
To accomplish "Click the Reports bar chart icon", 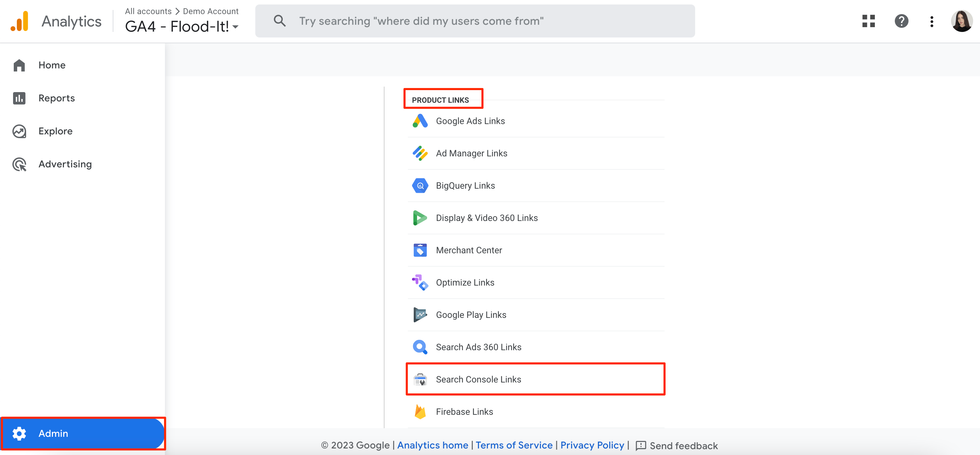I will click(x=19, y=98).
